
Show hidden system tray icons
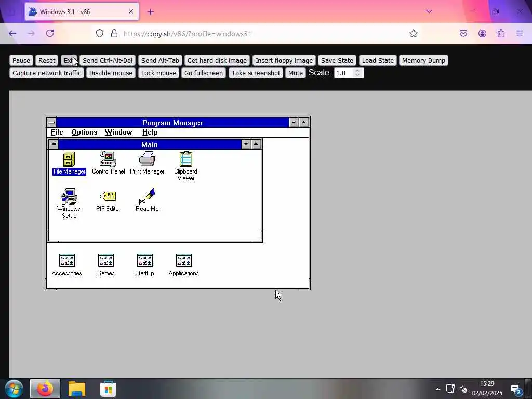click(437, 389)
